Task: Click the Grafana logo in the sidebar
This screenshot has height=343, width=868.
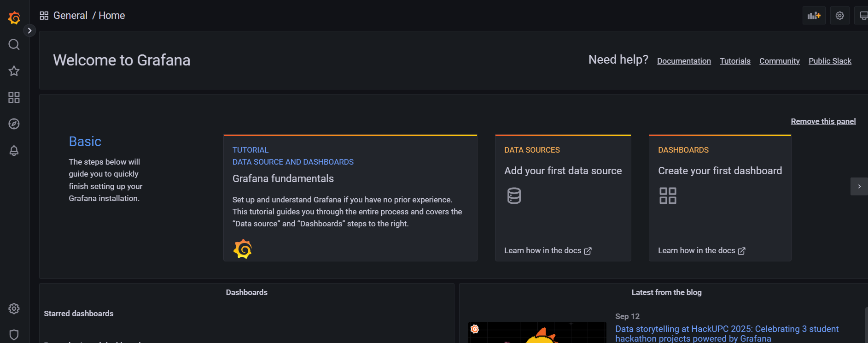Action: click(x=14, y=18)
